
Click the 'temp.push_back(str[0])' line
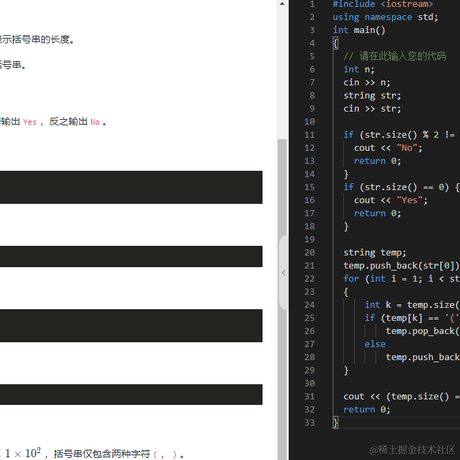pos(401,266)
